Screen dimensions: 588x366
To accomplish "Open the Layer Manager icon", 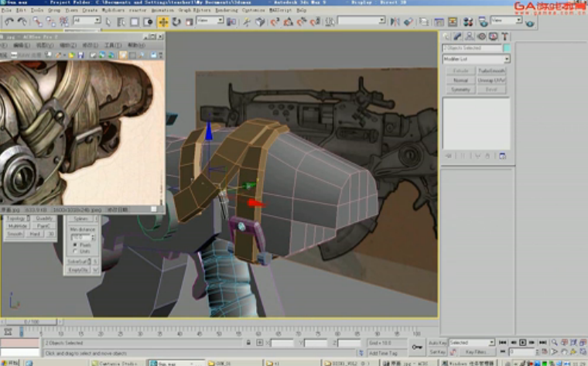I will pos(424,22).
